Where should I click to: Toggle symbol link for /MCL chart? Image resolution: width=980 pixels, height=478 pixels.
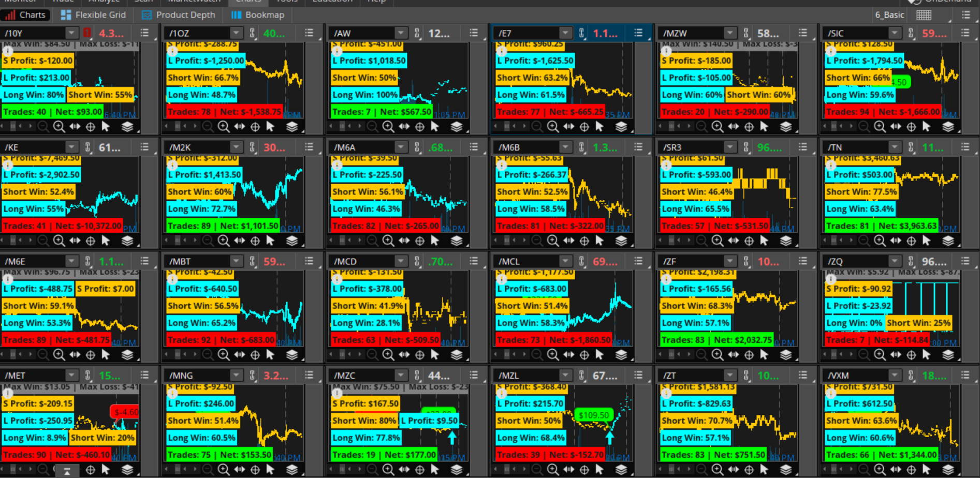(x=582, y=261)
